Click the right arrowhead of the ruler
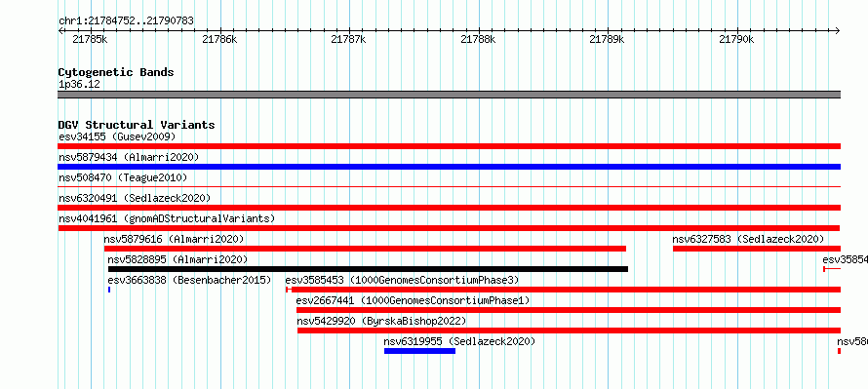The height and width of the screenshot is (389, 868). (x=838, y=31)
